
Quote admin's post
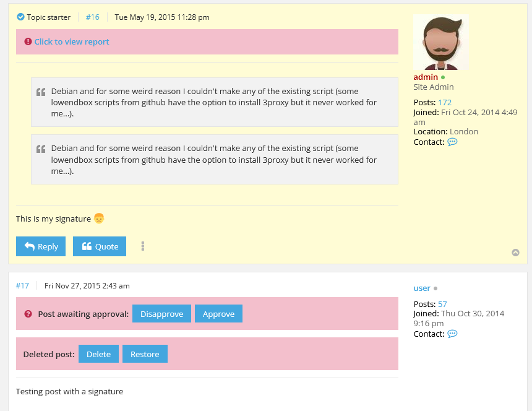[100, 246]
